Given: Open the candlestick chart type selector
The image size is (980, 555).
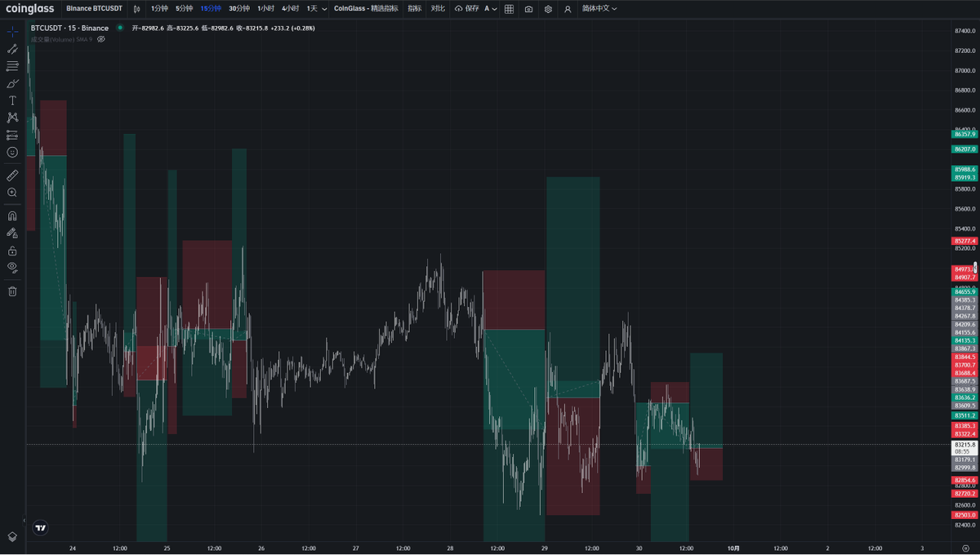Looking at the screenshot, I should coord(136,9).
